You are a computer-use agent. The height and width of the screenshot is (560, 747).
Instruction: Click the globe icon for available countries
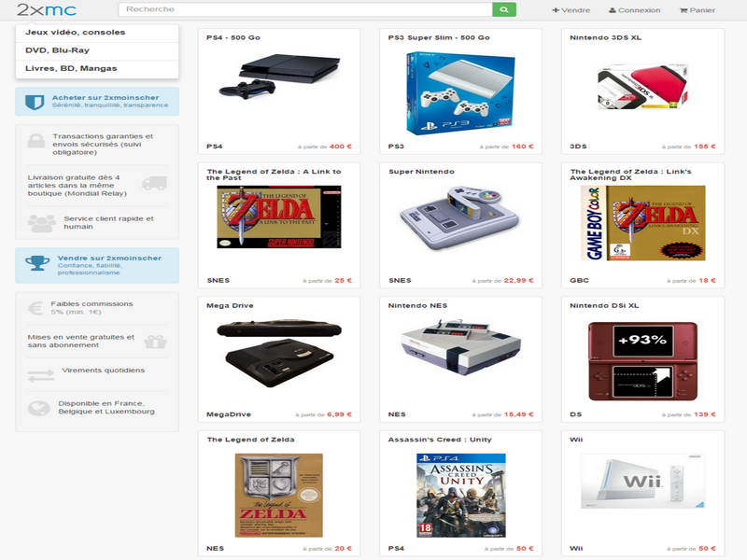[x=39, y=408]
